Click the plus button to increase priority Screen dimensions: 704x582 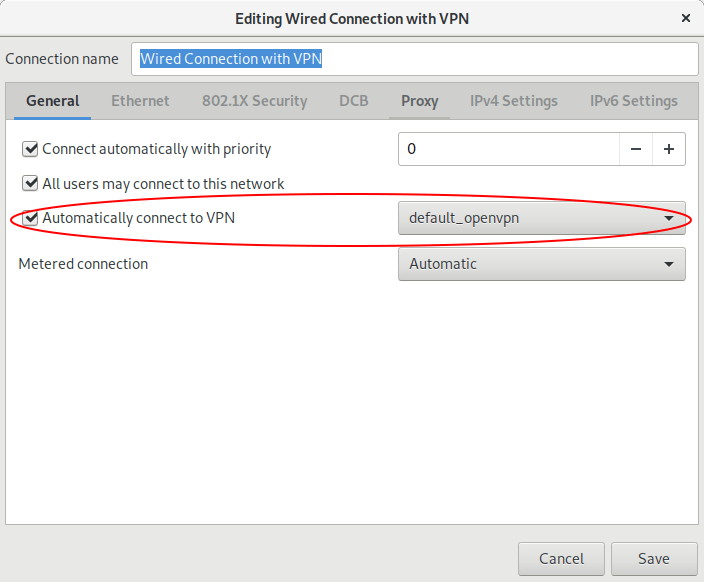(669, 150)
